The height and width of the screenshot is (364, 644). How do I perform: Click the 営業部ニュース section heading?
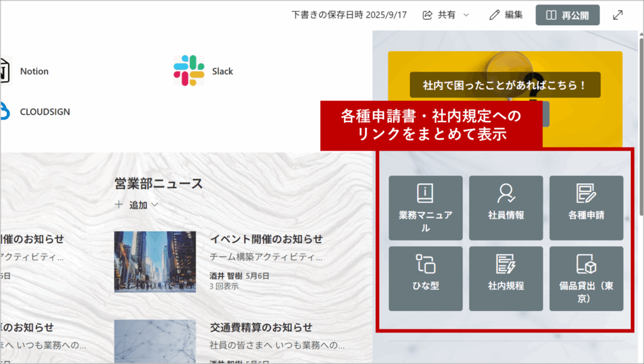tap(158, 184)
